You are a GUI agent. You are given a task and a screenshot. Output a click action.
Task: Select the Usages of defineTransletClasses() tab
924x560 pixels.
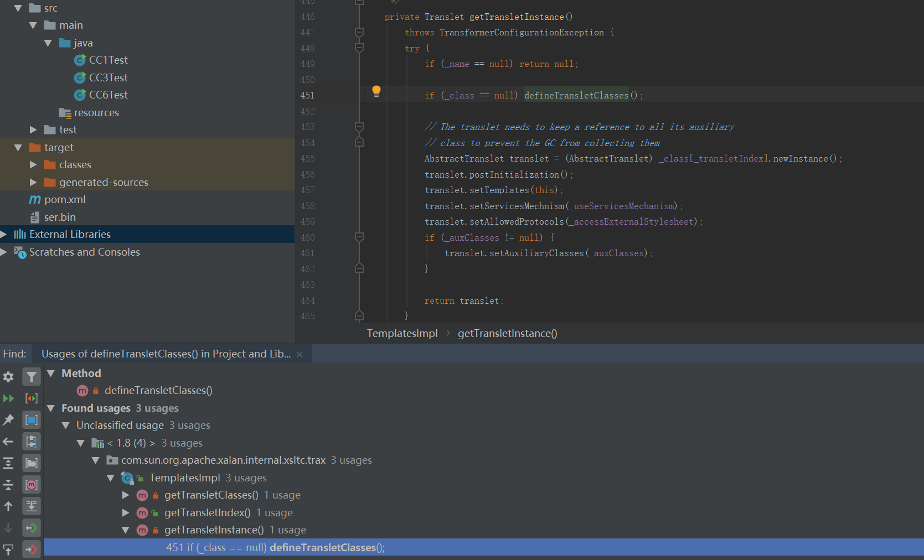[x=166, y=354]
